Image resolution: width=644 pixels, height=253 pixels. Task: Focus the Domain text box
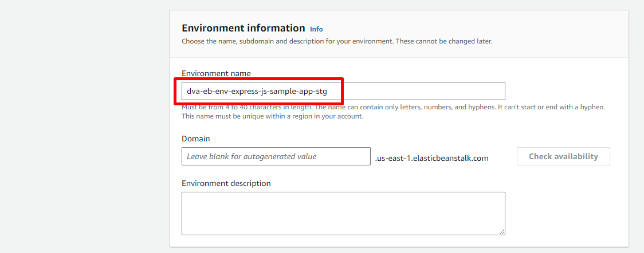(276, 156)
